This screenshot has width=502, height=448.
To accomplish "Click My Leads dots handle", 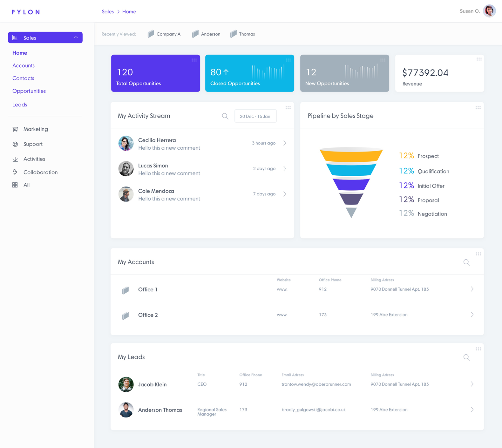I will [478, 349].
